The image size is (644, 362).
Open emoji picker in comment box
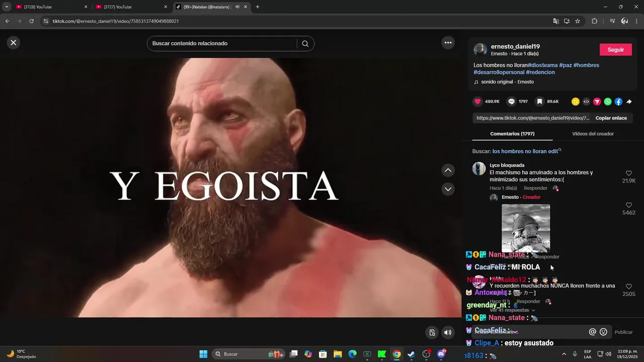[603, 332]
